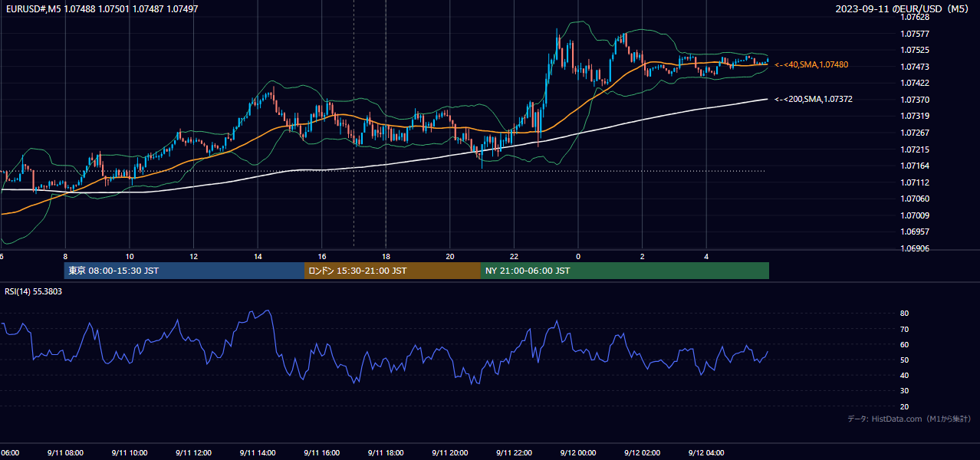Click the RSI(14) 55.3803 indicator label
Viewport: 980px width, 460px height.
tap(34, 291)
